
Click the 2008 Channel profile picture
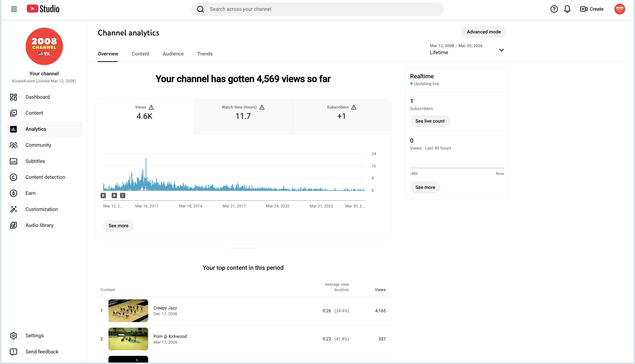coord(44,46)
